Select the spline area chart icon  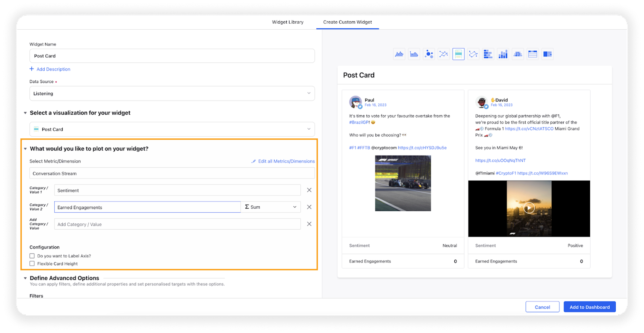coord(414,54)
